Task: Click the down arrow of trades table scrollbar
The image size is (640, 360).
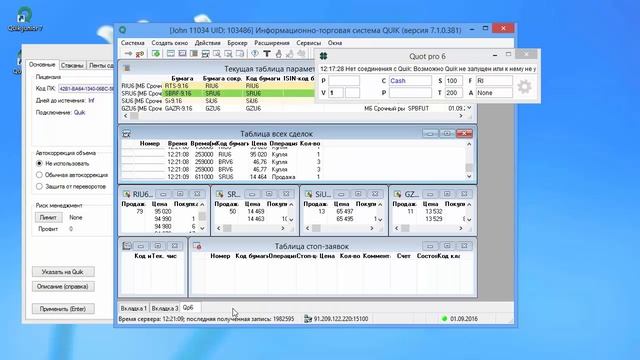Action: [x=469, y=176]
